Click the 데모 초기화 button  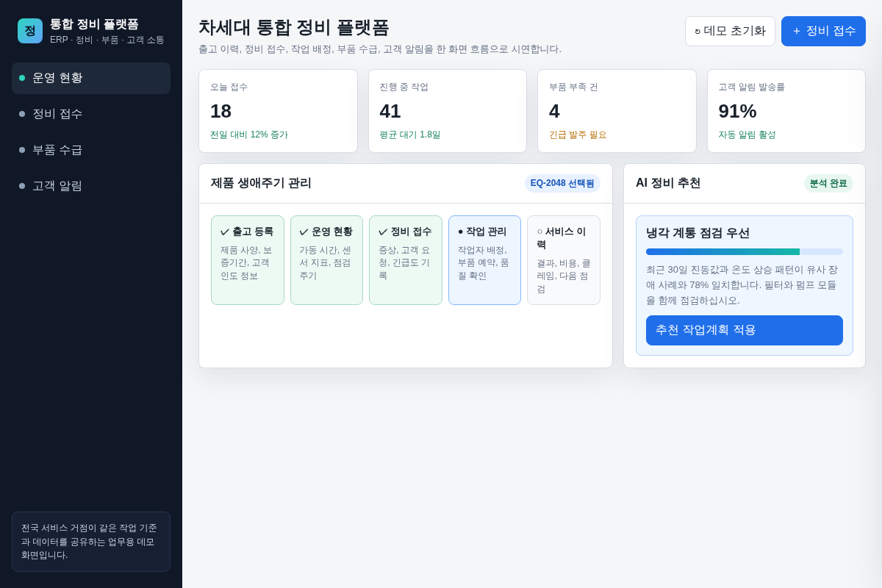pos(730,31)
